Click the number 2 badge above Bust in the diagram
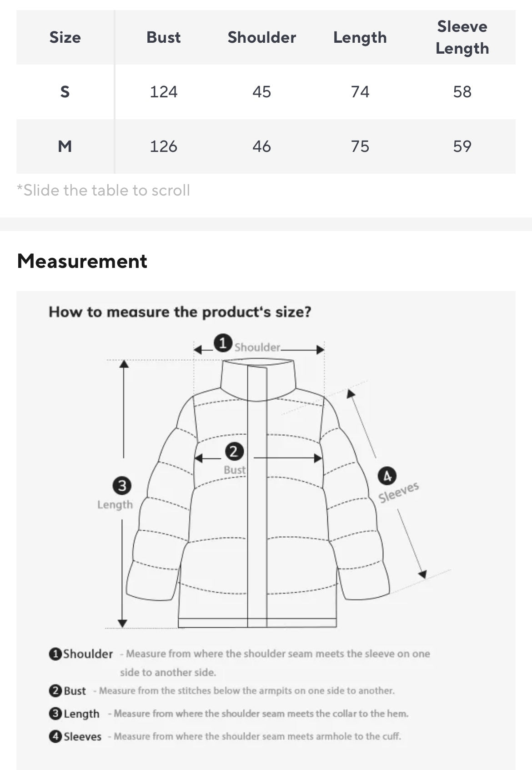This screenshot has width=532, height=770. pos(234,452)
